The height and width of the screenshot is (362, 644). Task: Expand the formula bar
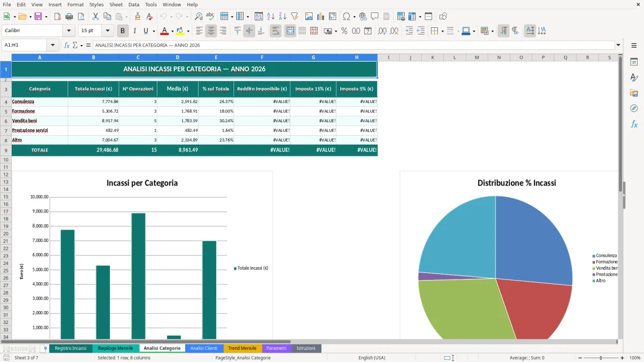coord(619,46)
